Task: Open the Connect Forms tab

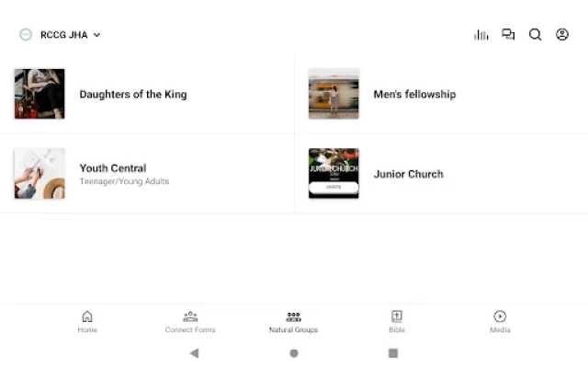Action: tap(190, 321)
